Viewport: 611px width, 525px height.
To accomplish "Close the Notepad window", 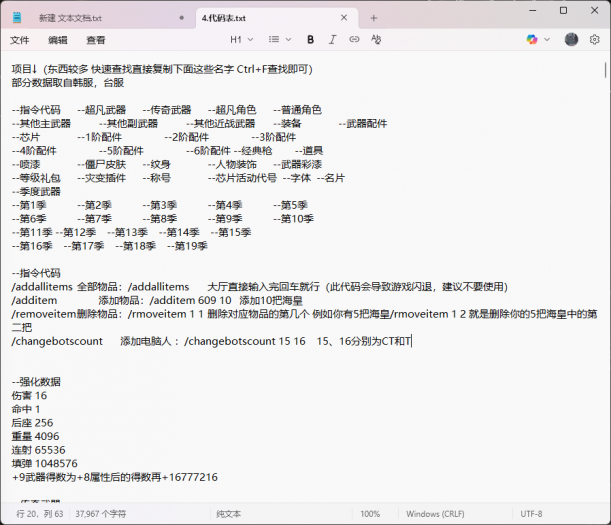I will tap(594, 11).
